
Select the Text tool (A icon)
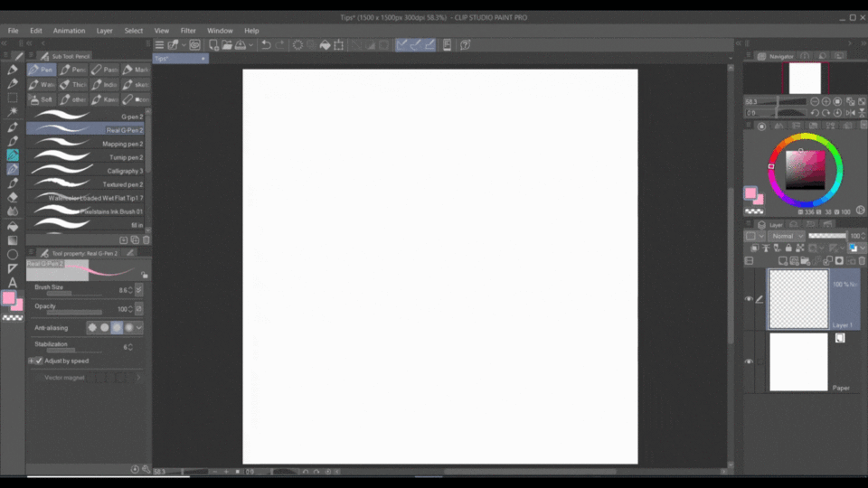pyautogui.click(x=13, y=282)
